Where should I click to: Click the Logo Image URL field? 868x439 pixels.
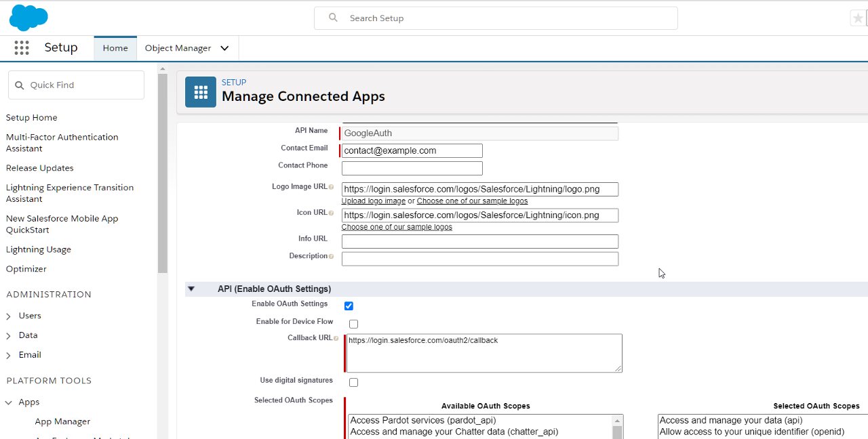(x=480, y=189)
